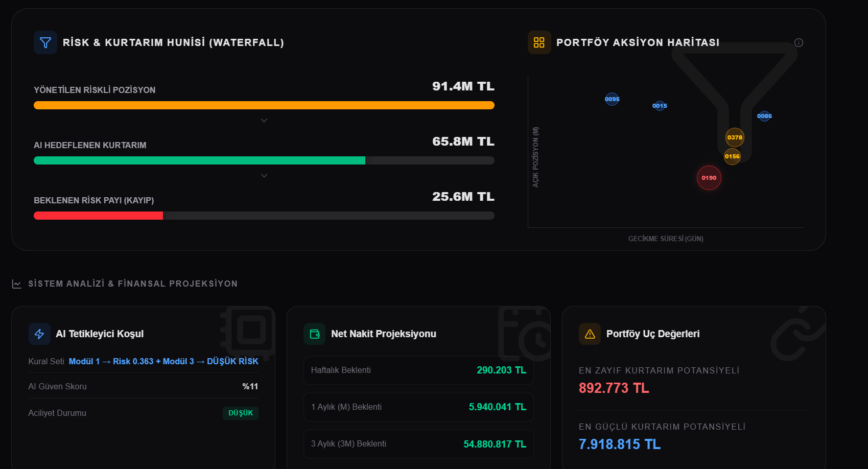This screenshot has height=469, width=868.
Task: Click the warning triangle icon of Portföy Uç Değerleri
Action: [590, 334]
